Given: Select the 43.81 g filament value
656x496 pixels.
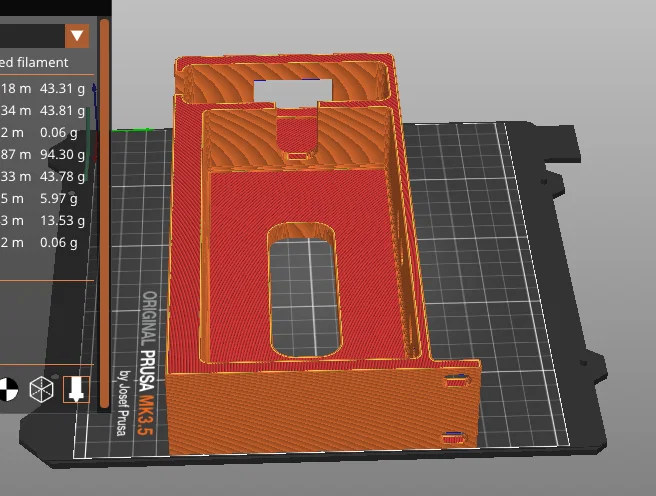Looking at the screenshot, I should pyautogui.click(x=62, y=110).
